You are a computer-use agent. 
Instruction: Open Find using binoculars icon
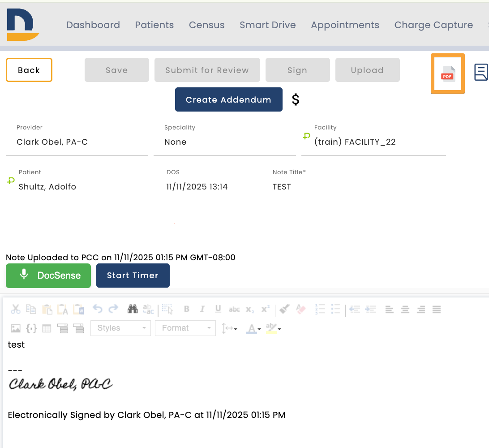[x=133, y=309]
